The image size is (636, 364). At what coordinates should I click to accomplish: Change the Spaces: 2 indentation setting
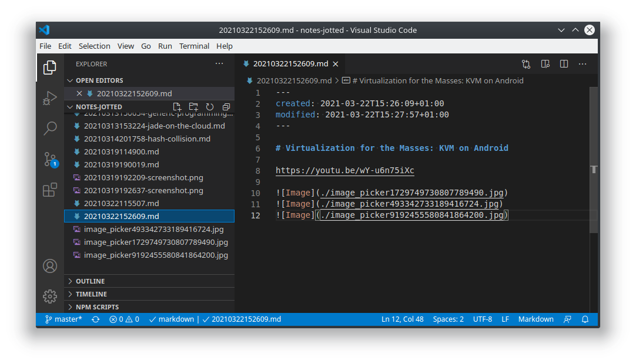[448, 319]
